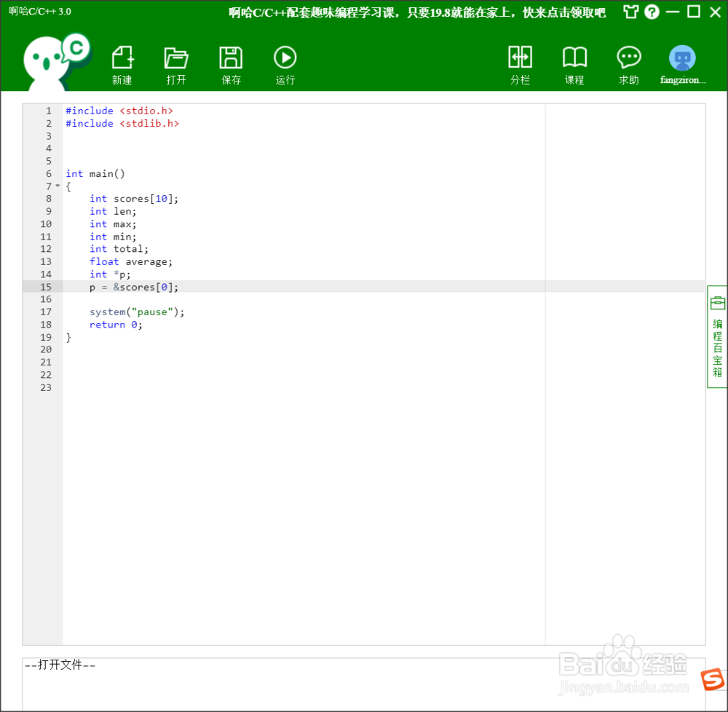
Task: Open the 编程百宝箱 side panel tab
Action: point(717,336)
